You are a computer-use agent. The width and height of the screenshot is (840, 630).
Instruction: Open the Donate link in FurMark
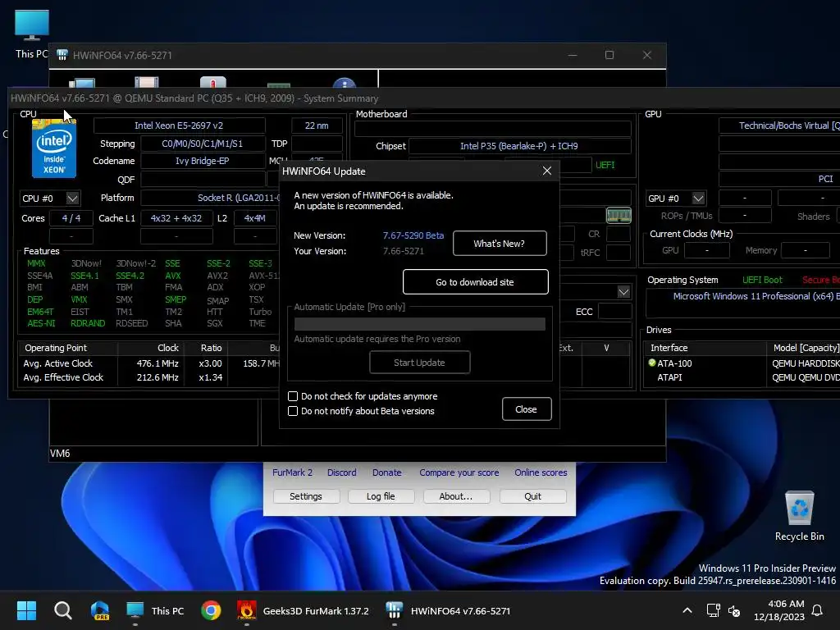(x=387, y=472)
